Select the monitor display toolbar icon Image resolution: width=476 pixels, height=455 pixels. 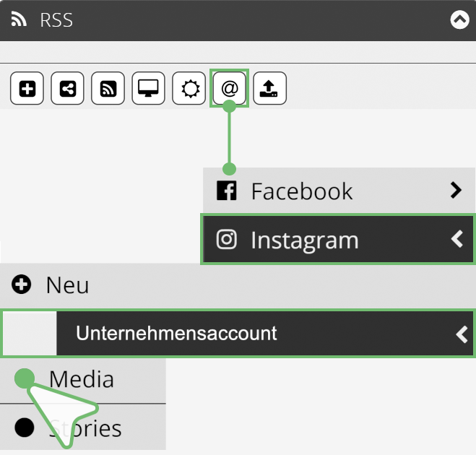[149, 89]
